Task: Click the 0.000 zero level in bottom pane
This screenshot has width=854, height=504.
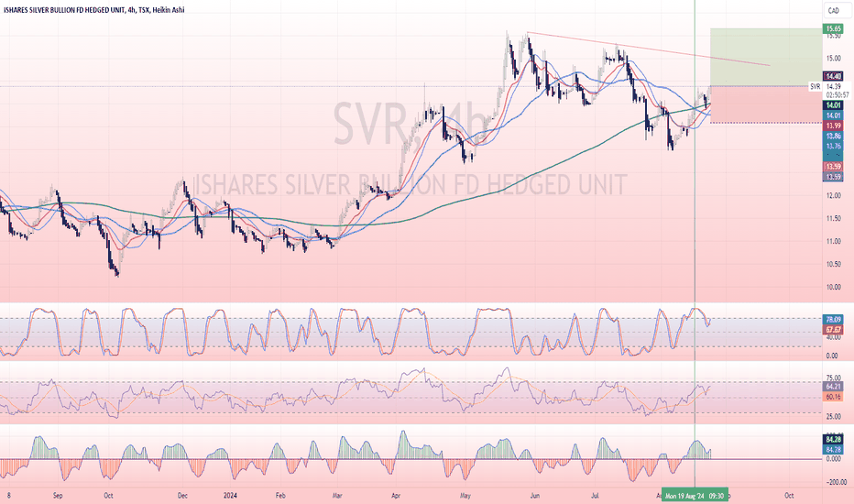Action: coord(833,459)
